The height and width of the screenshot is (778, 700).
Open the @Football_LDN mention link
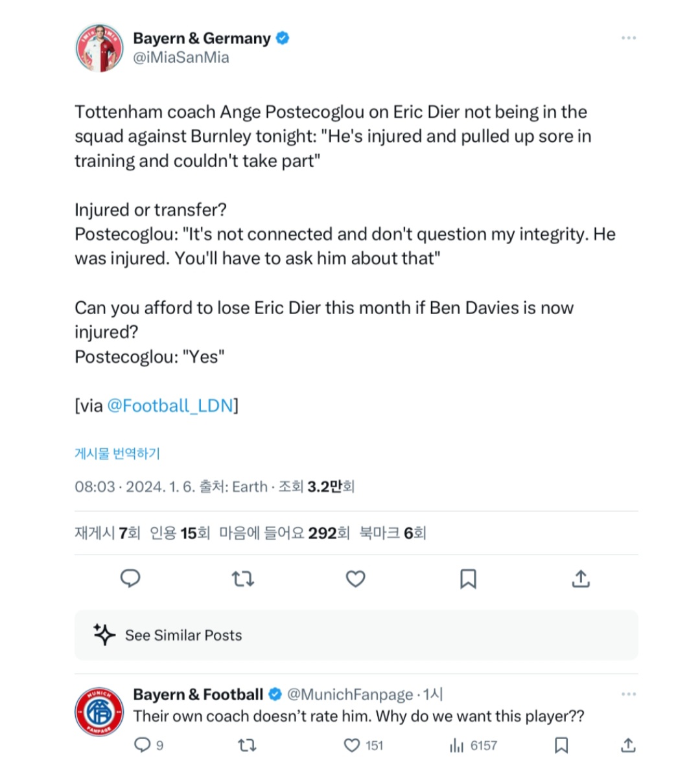tap(170, 406)
